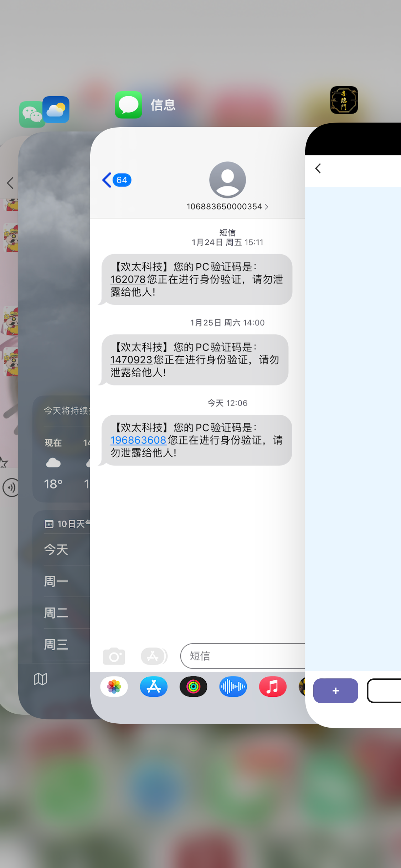Tap verification code link 196863608
Screen dimensions: 401x868
click(138, 440)
